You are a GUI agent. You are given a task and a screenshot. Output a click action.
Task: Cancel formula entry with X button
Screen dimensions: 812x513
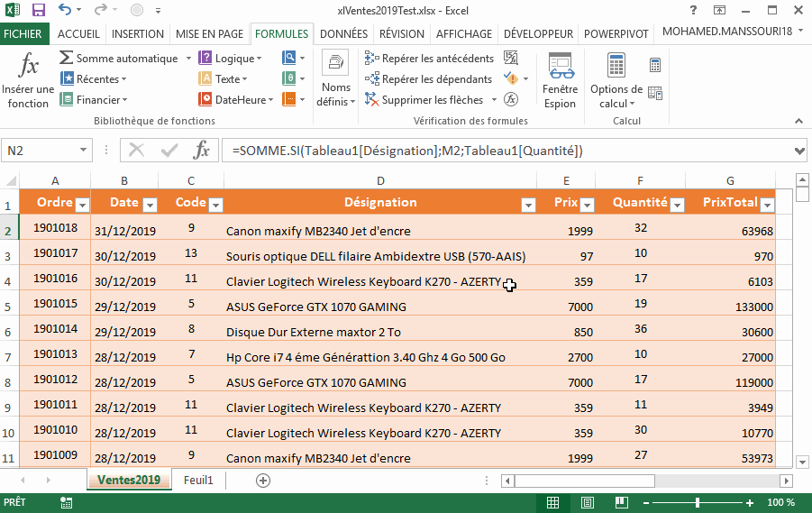(x=136, y=151)
